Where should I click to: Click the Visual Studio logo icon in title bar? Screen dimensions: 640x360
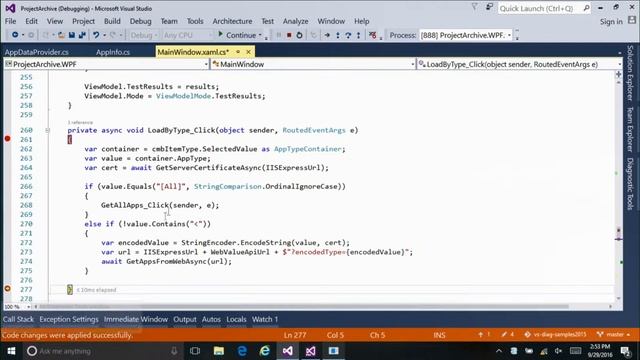pos(10,8)
